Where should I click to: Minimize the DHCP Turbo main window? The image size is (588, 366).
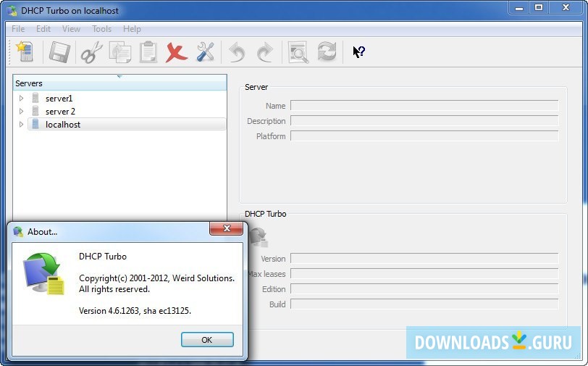tap(519, 8)
